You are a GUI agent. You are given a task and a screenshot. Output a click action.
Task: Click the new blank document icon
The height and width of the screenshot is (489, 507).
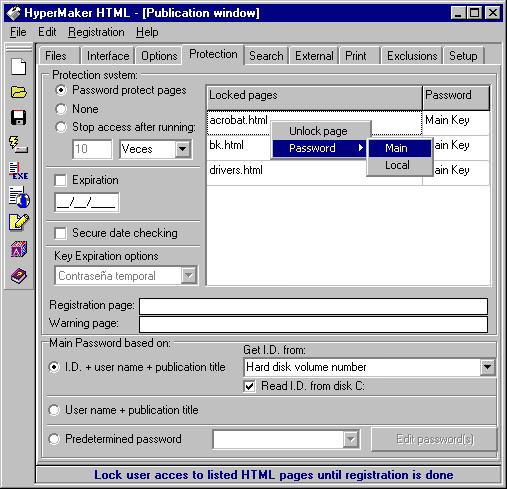pyautogui.click(x=19, y=67)
